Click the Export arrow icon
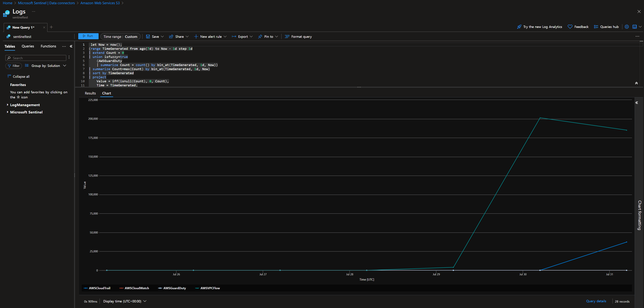This screenshot has width=644, height=308. point(234,37)
